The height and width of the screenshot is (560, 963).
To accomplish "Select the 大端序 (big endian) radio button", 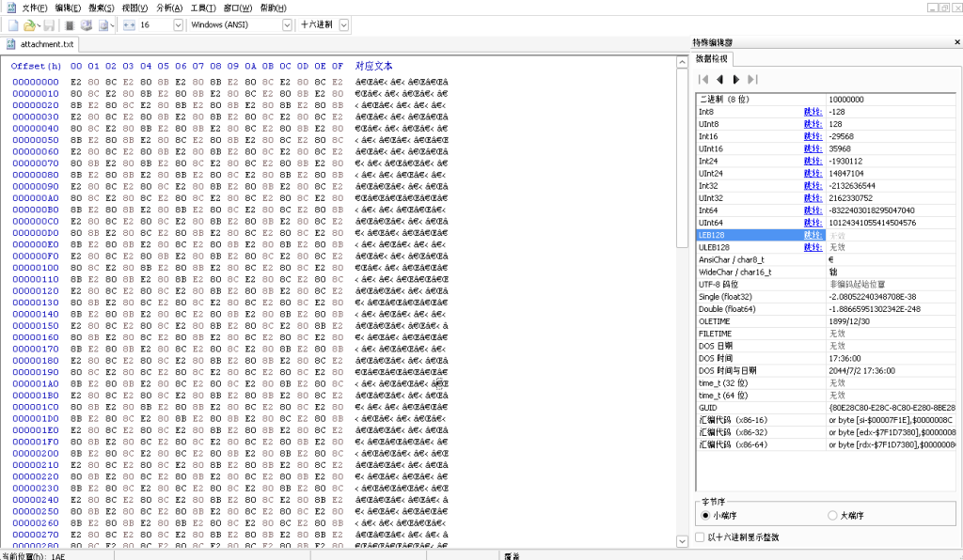I will click(x=831, y=515).
